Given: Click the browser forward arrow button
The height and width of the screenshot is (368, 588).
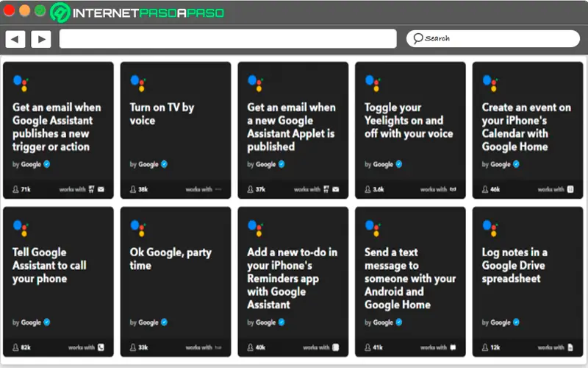Looking at the screenshot, I should click(41, 39).
